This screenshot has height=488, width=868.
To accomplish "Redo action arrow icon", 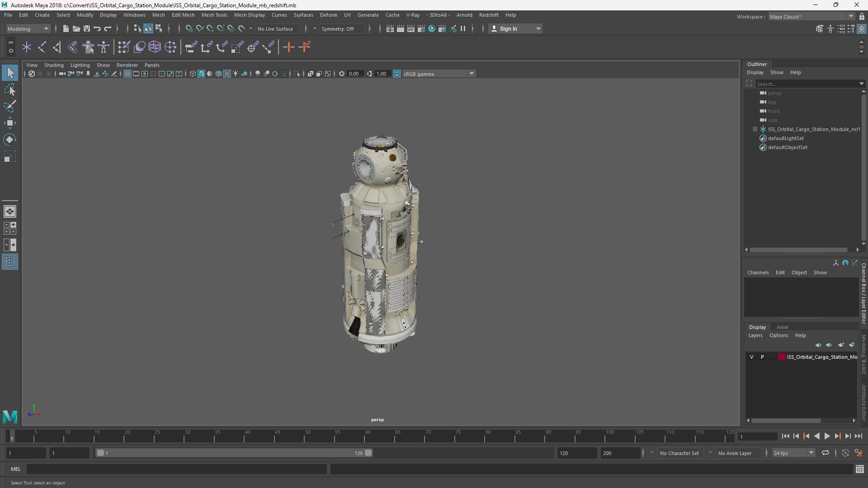I will click(x=108, y=28).
